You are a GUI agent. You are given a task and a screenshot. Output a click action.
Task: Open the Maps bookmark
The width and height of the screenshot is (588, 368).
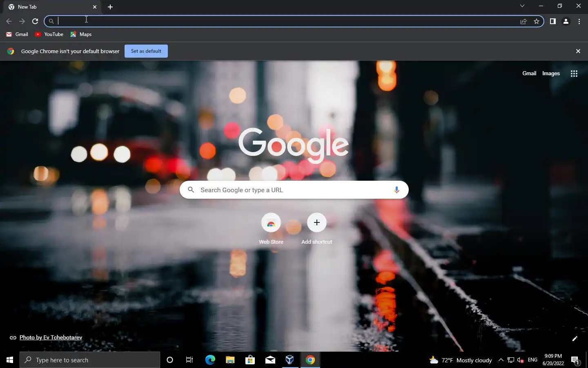click(81, 34)
